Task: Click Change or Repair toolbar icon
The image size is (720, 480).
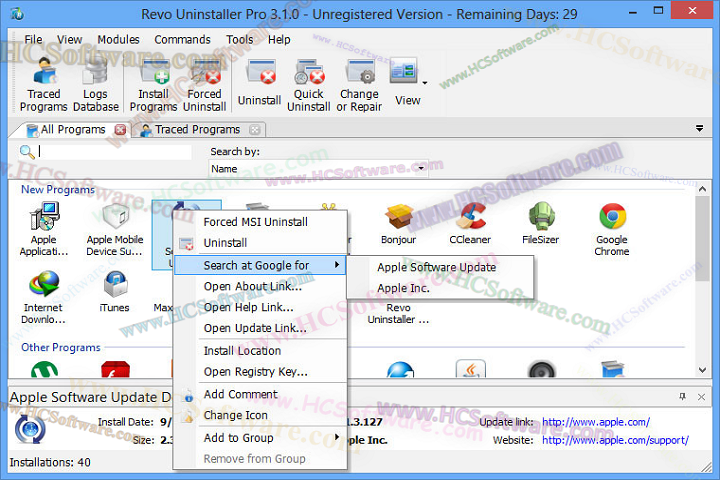Action: (x=359, y=85)
